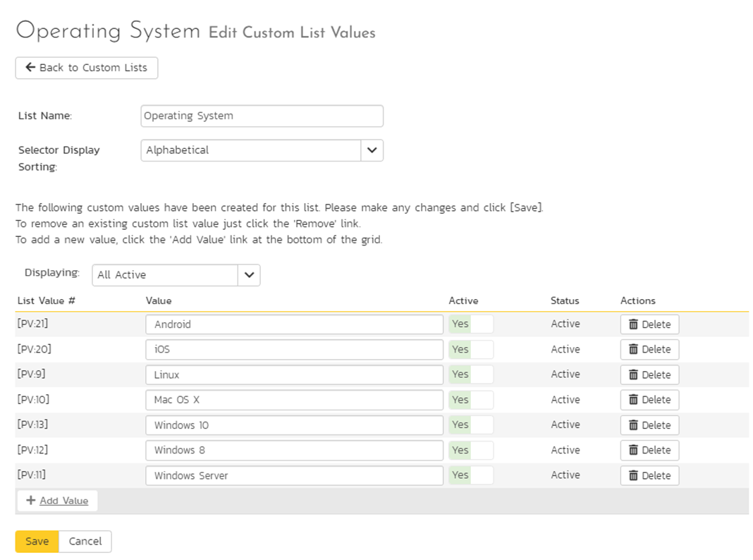
Task: Delete the Android list value
Action: (649, 324)
